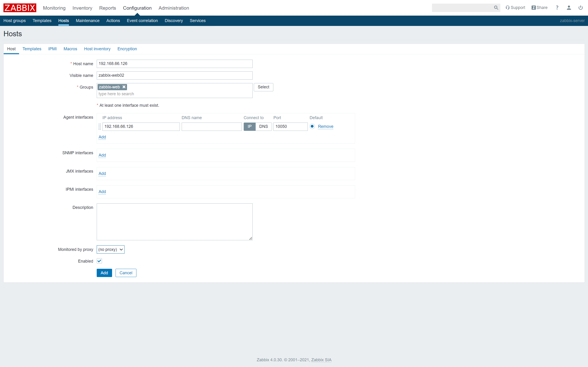Go to Templates in the blue submenu
Viewport: 588px width, 367px height.
[42, 21]
